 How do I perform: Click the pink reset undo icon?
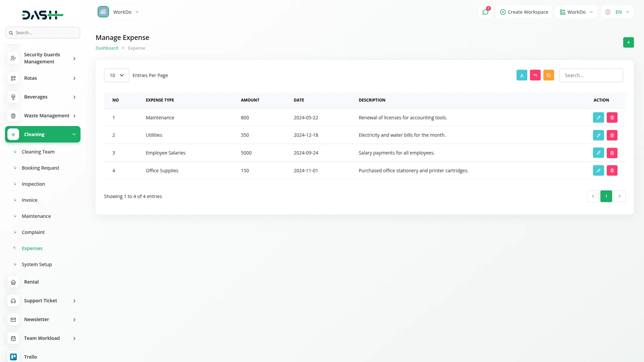[x=535, y=75]
